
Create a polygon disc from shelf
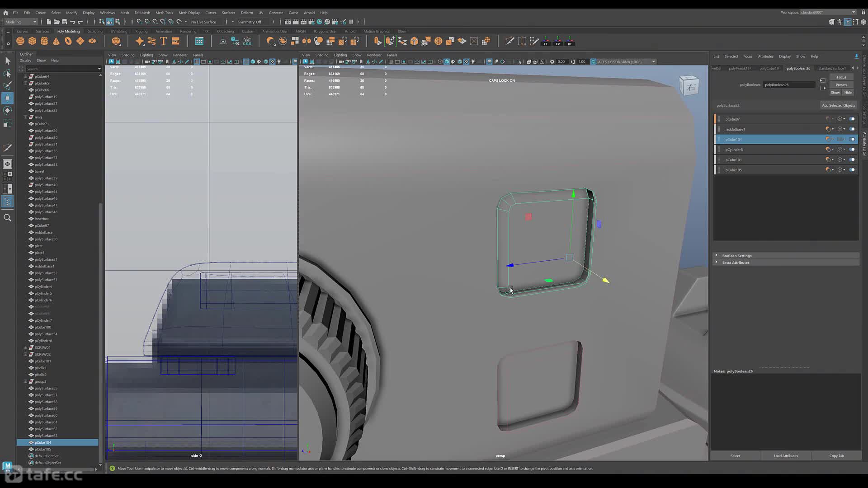(92, 41)
